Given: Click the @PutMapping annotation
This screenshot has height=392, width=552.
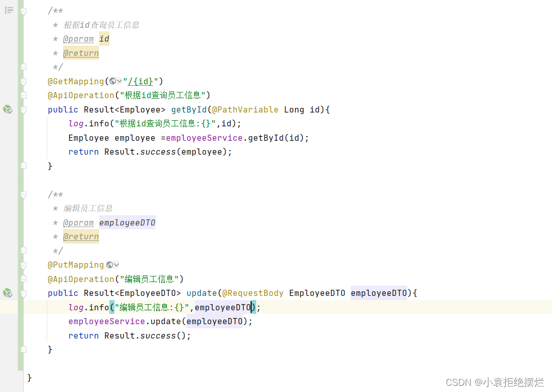Looking at the screenshot, I should point(76,265).
